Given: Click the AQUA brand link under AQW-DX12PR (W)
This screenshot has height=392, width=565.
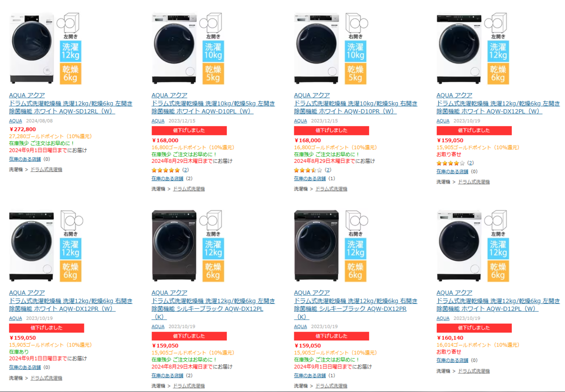Looking at the screenshot, I should pos(16,318).
